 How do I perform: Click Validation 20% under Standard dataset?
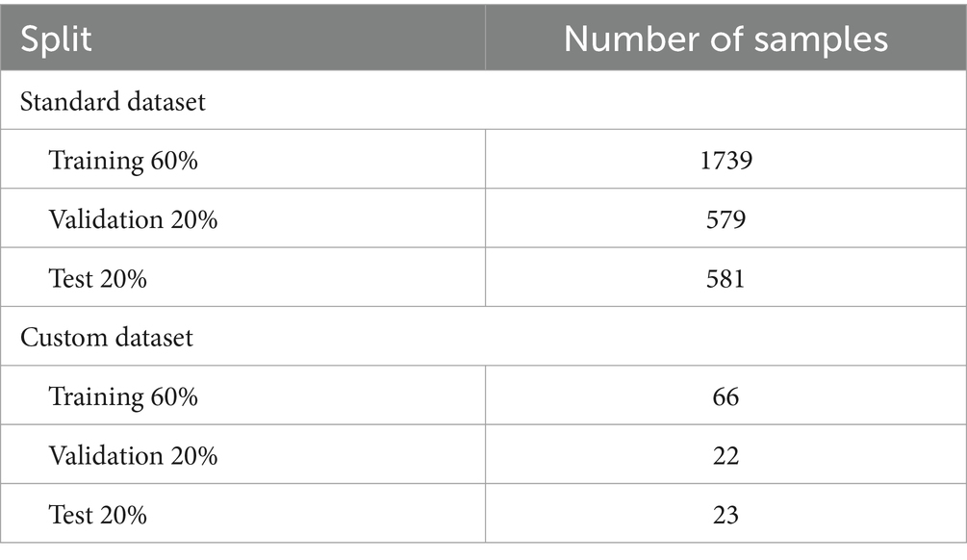[133, 219]
